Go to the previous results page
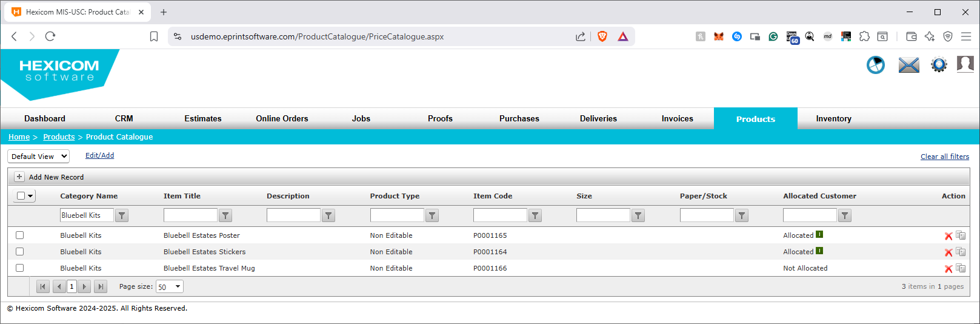The height and width of the screenshot is (324, 980). (59, 286)
